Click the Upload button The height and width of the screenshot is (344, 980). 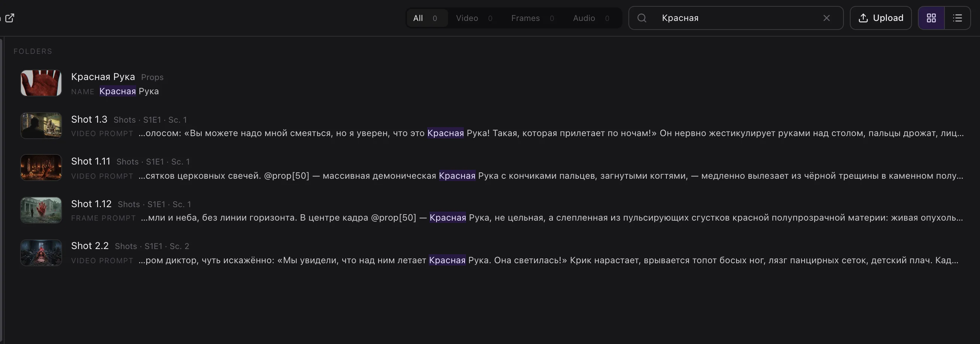(x=881, y=18)
